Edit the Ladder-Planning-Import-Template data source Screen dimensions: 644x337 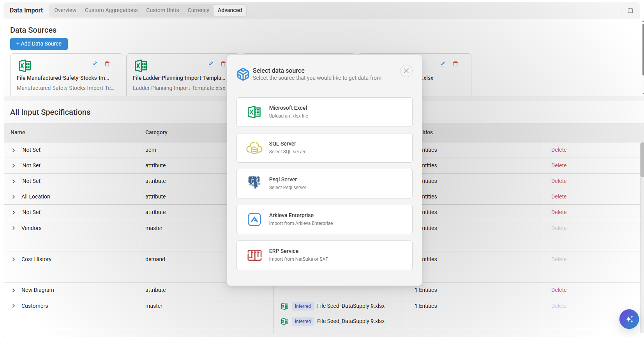[x=211, y=64]
